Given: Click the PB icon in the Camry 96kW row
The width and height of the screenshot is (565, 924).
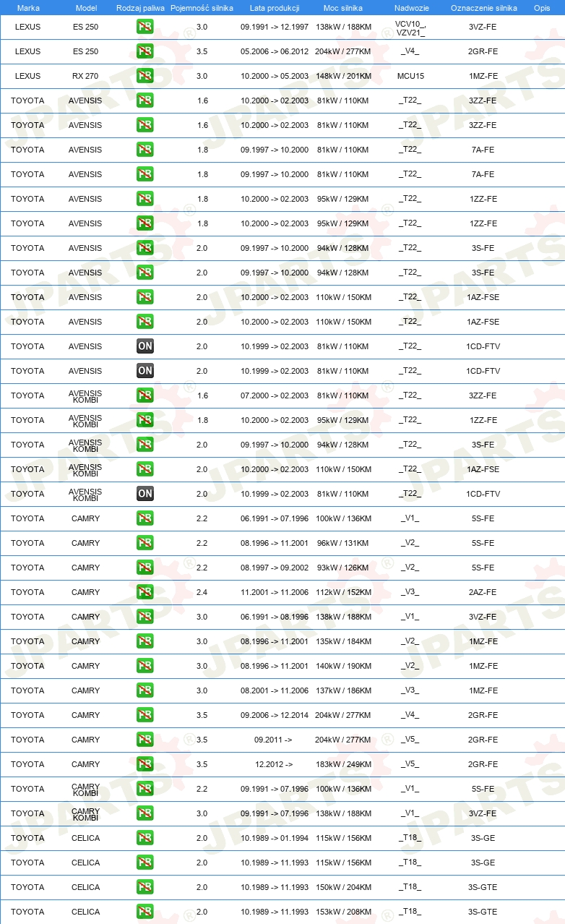Looking at the screenshot, I should pyautogui.click(x=145, y=543).
